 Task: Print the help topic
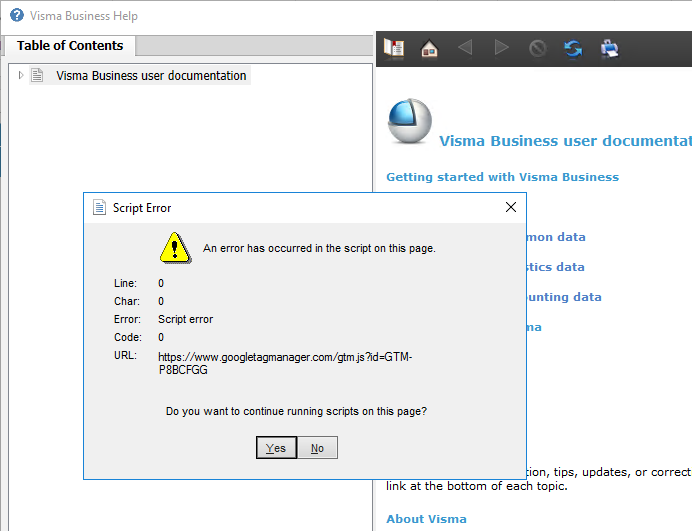609,48
